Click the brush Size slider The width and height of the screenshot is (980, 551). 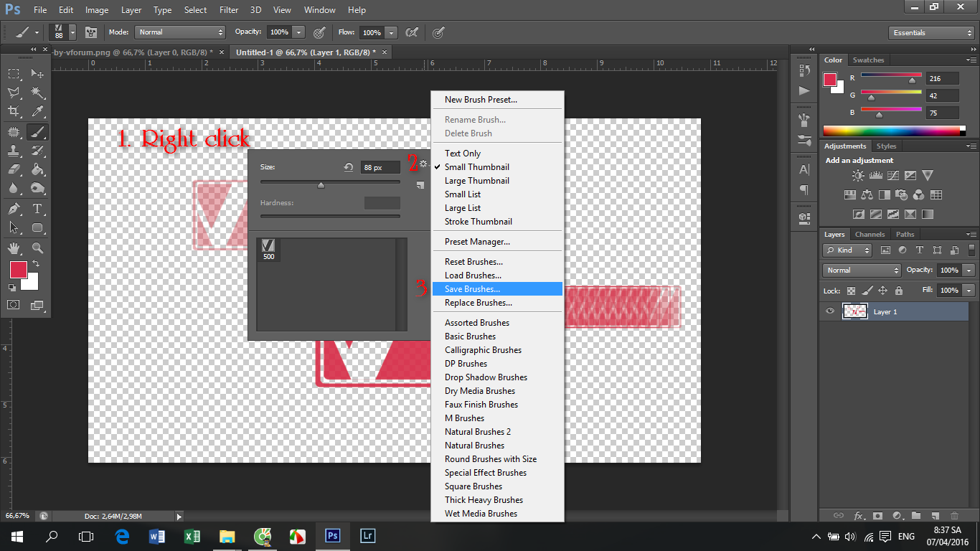click(330, 184)
